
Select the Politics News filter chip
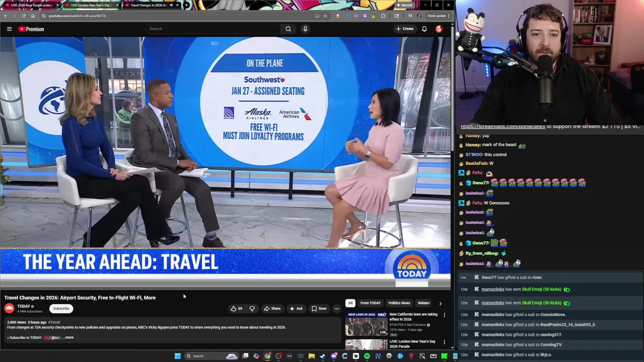pyautogui.click(x=399, y=303)
